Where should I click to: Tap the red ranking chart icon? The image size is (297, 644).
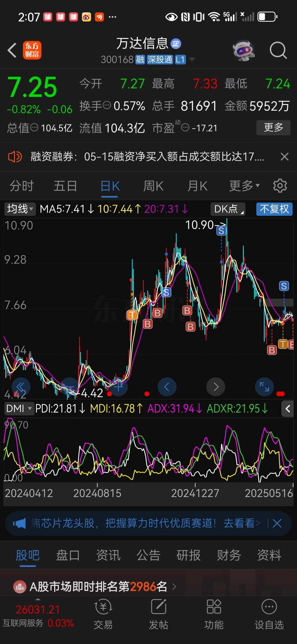20,587
